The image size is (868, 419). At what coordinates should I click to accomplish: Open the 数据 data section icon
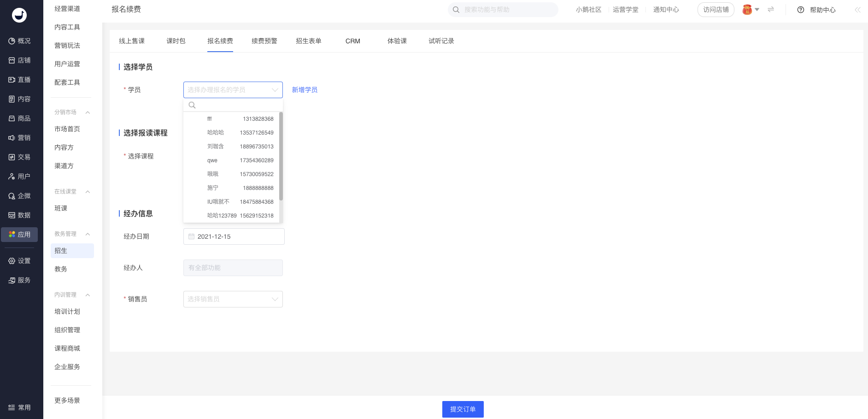click(12, 215)
